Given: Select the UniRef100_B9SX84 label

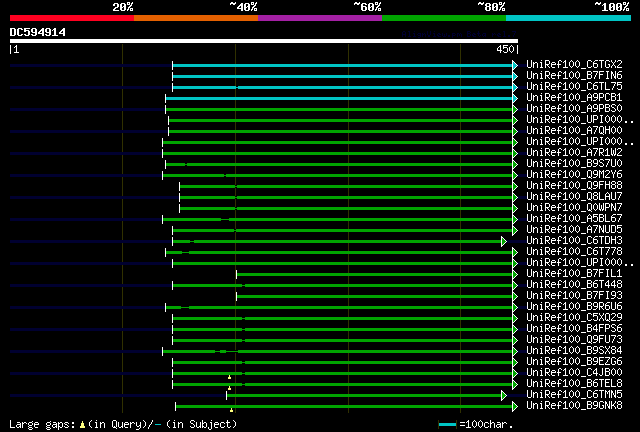Looking at the screenshot, I should click(x=574, y=350).
